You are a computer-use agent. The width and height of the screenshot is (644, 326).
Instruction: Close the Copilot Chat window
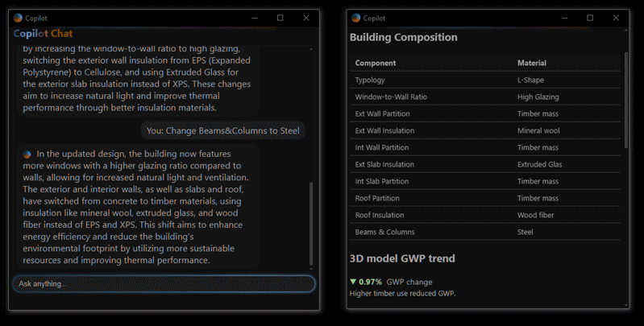(x=305, y=18)
